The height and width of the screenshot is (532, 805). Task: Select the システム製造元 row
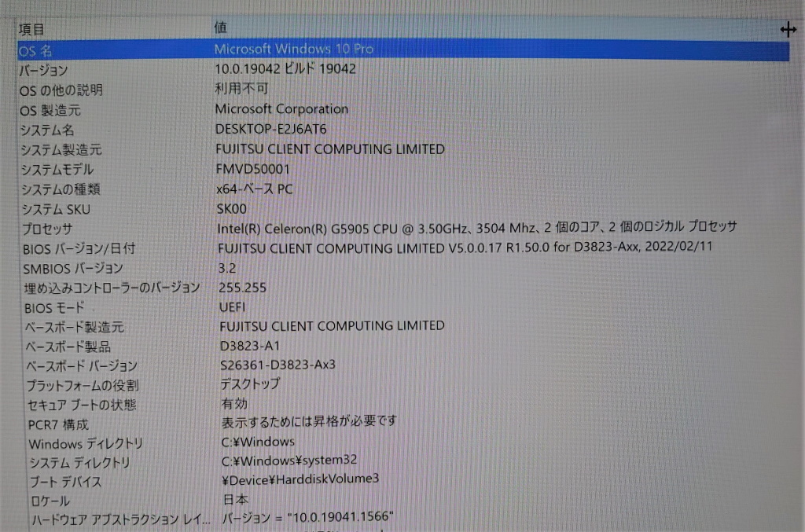click(61, 150)
